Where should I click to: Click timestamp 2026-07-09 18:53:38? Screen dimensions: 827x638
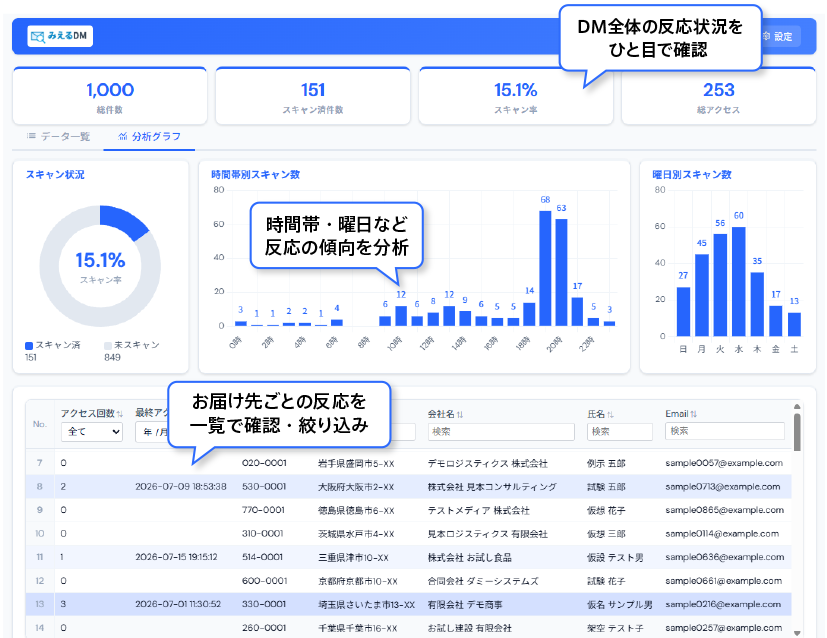pyautogui.click(x=181, y=487)
